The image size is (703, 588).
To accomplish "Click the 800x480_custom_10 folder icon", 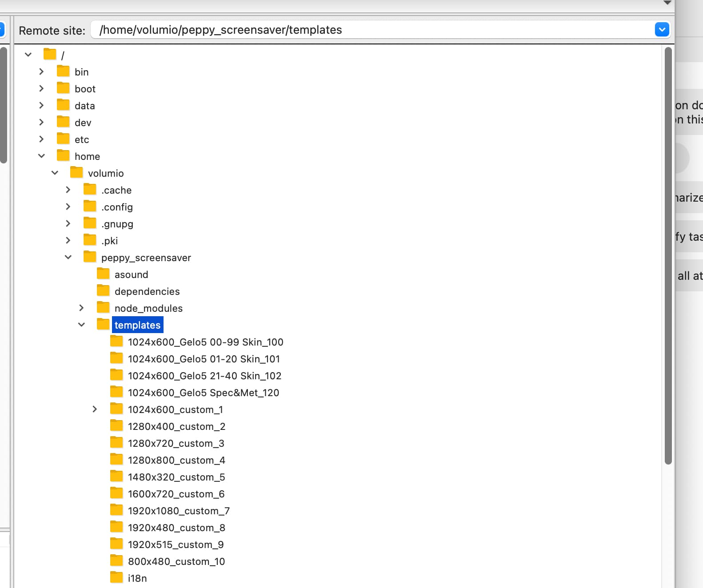I will click(x=116, y=561).
